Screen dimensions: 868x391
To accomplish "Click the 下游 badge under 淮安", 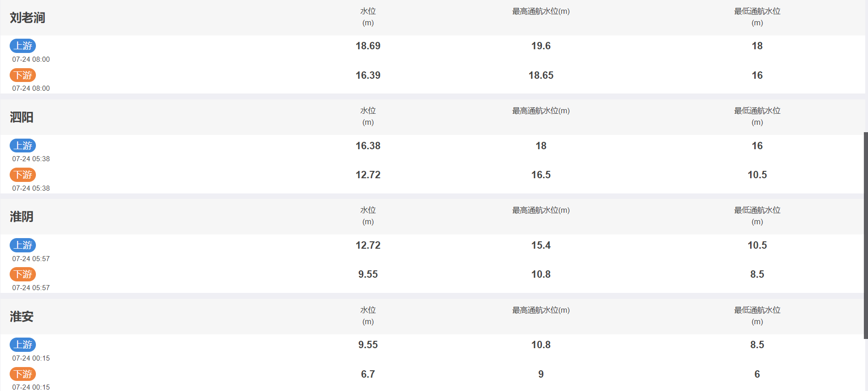I will pos(23,374).
